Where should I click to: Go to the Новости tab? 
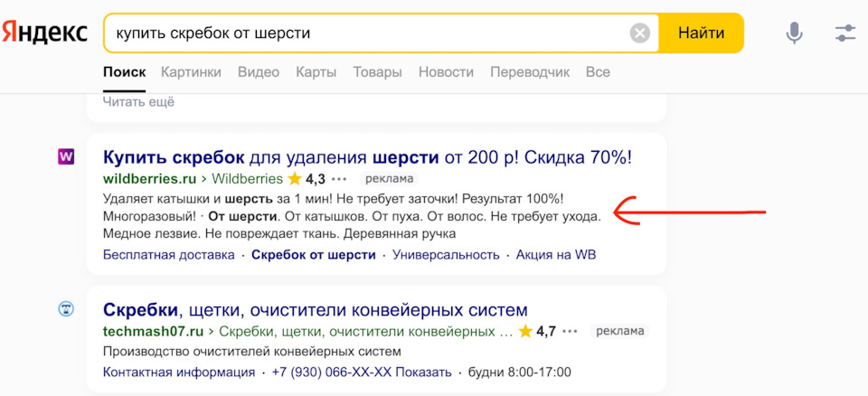[x=446, y=72]
